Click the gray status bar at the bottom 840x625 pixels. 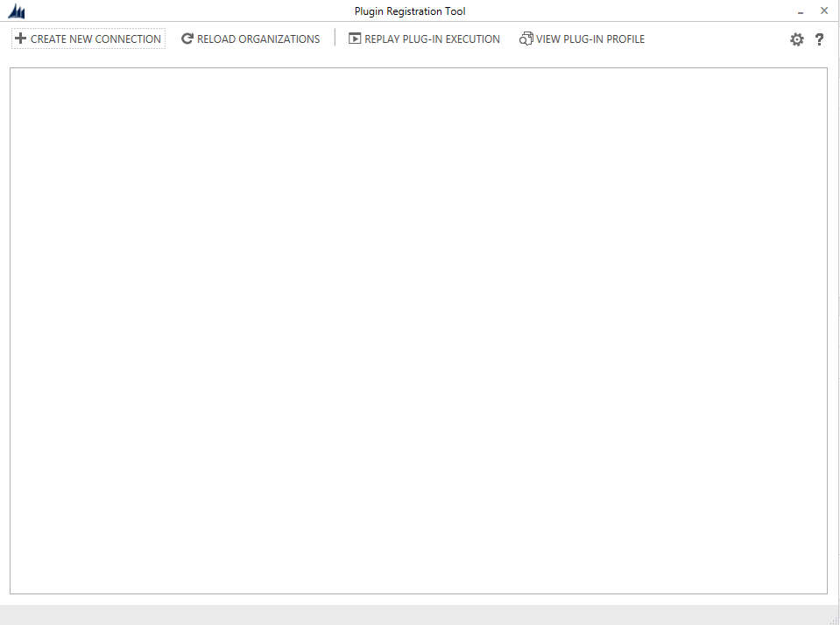click(x=419, y=614)
